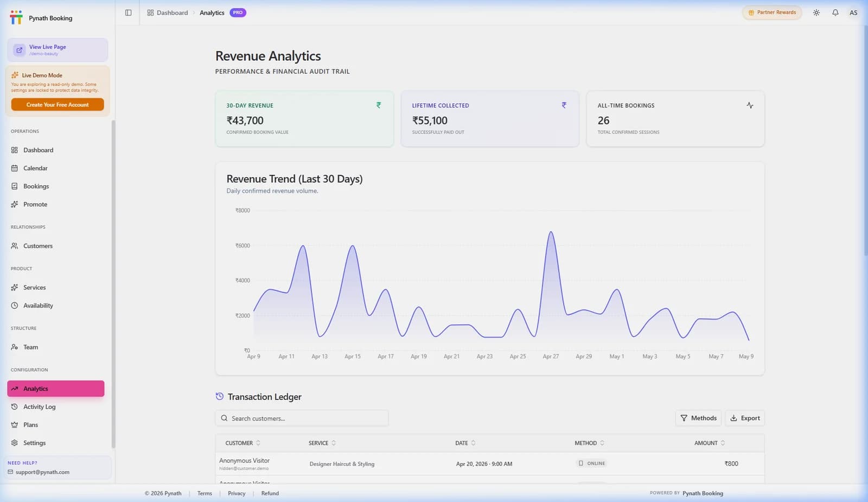Click into the Search customers field
Screen dimensions: 868x502
[x=302, y=418]
